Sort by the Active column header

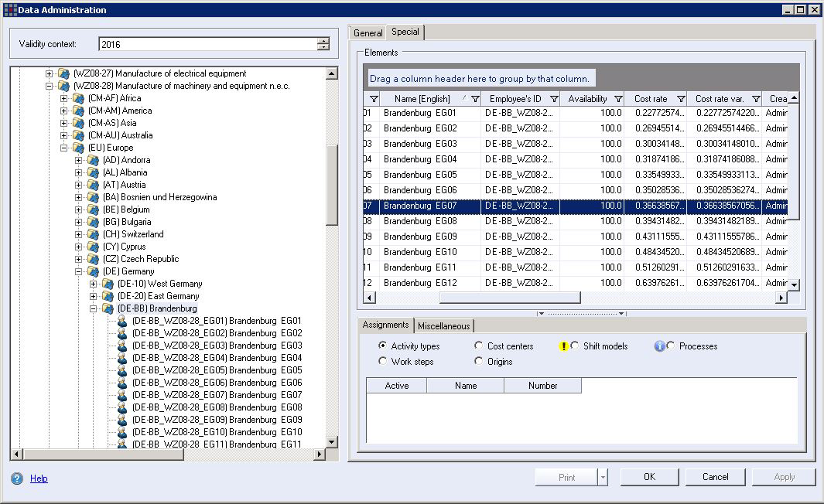[x=397, y=386]
